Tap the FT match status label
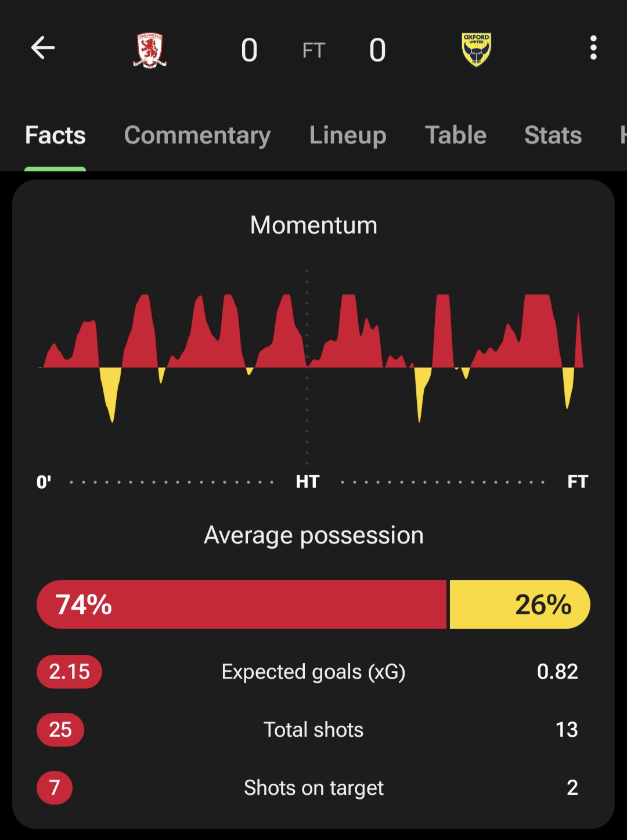 [313, 51]
